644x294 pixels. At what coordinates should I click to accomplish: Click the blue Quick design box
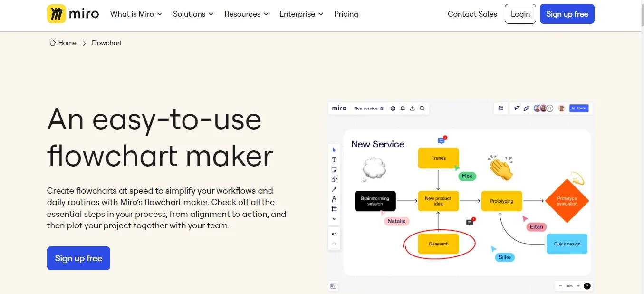tap(567, 244)
